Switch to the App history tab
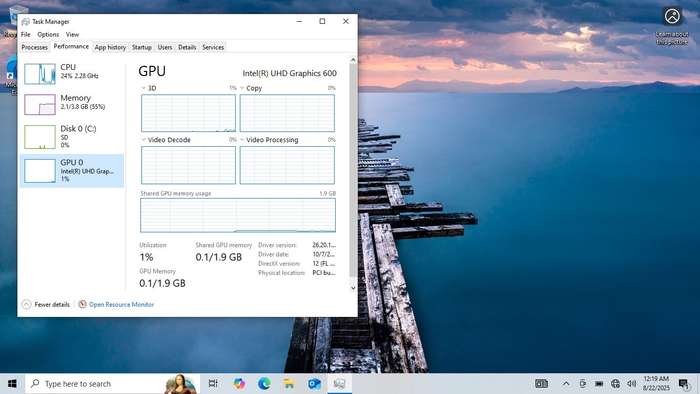700x394 pixels. (110, 47)
